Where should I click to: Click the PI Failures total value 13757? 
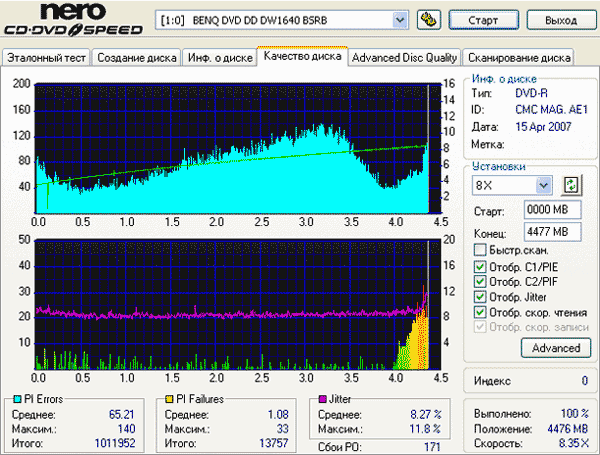click(x=274, y=443)
